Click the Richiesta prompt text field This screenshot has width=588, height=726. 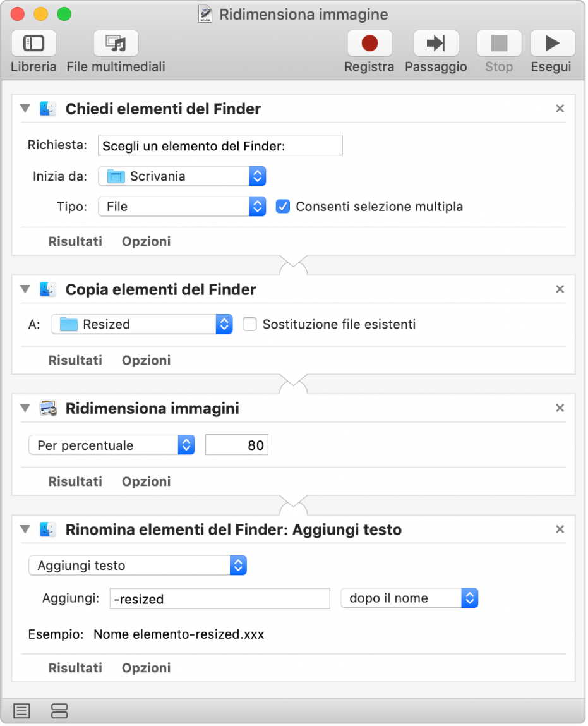point(220,145)
